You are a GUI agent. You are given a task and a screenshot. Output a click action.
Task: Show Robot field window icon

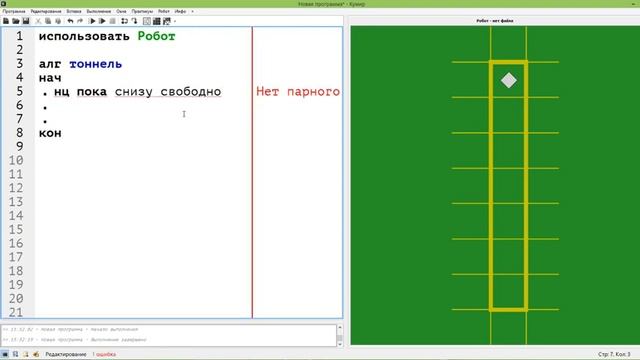click(x=147, y=21)
